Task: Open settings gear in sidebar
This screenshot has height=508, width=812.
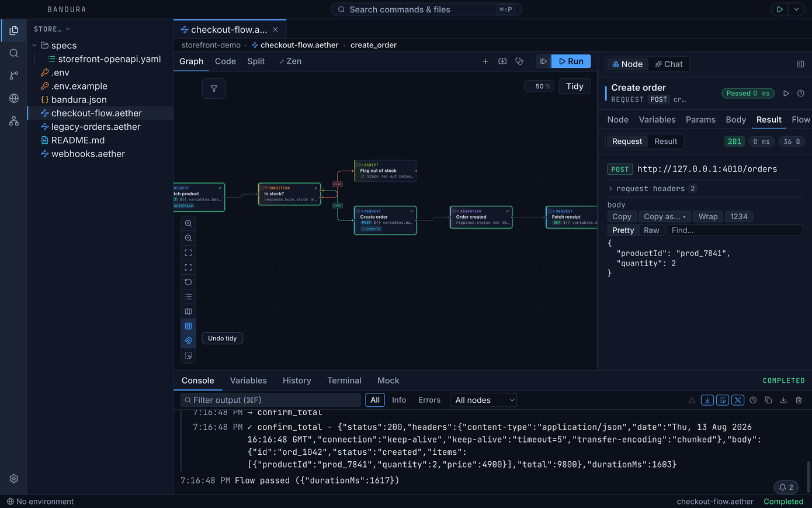Action: (x=14, y=478)
